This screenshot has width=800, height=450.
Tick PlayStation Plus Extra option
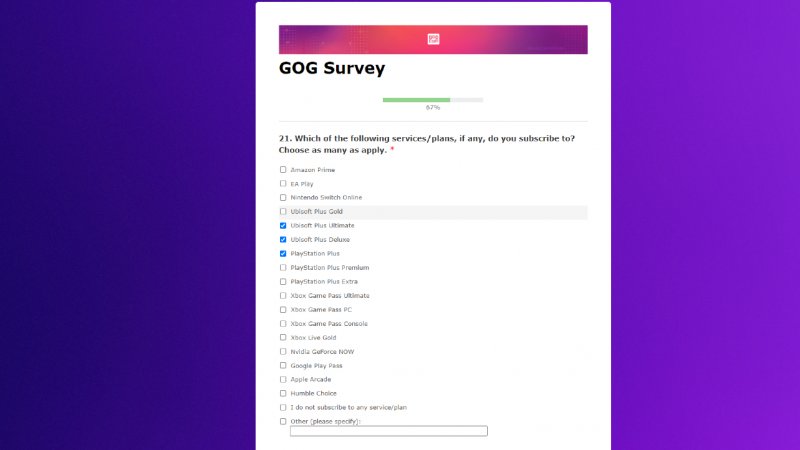[x=283, y=282]
